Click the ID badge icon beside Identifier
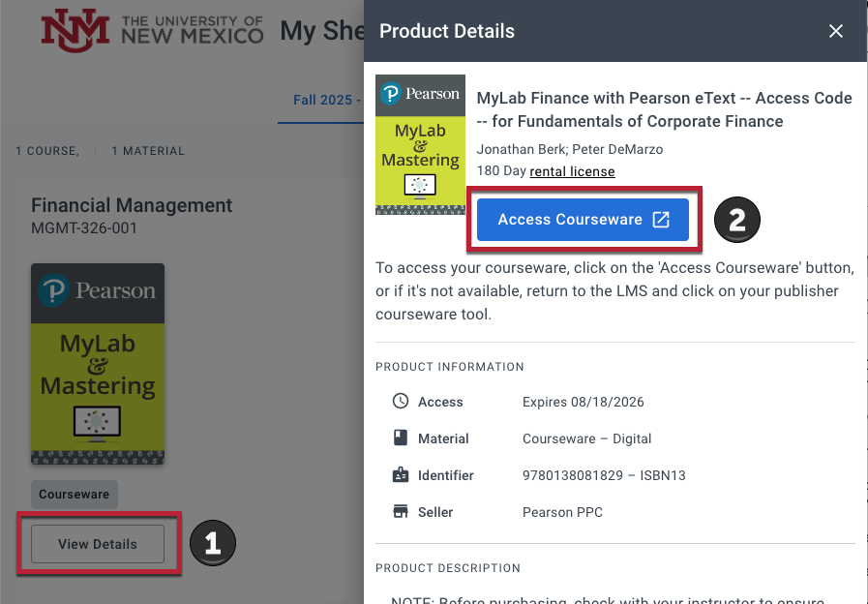This screenshot has width=868, height=604. [401, 475]
